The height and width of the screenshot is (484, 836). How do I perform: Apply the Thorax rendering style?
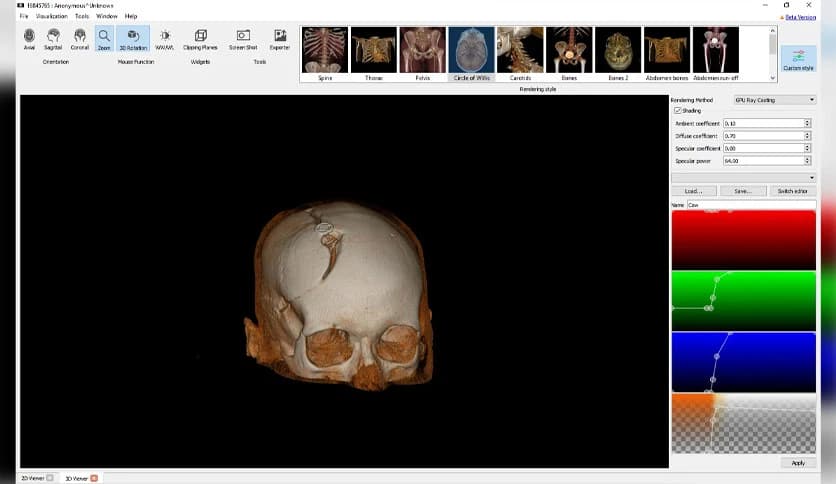click(374, 54)
